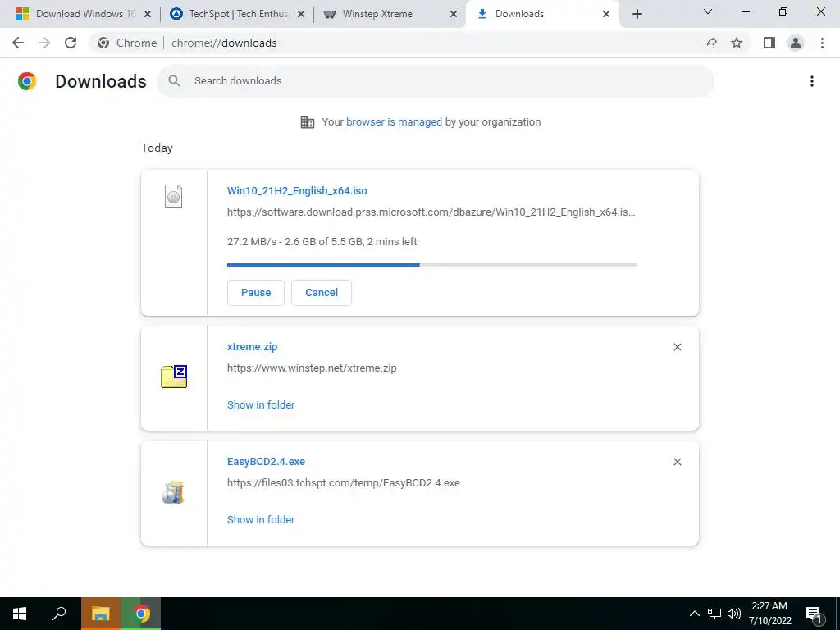Click the microsoft.com ISO source URL
The image size is (840, 630).
[x=431, y=212]
